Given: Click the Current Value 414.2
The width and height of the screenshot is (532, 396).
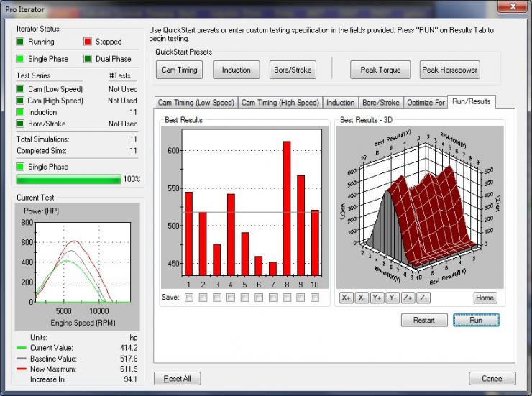Looking at the screenshot, I should pyautogui.click(x=129, y=348).
